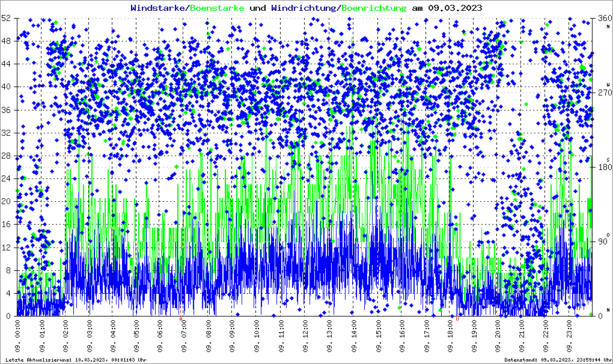This screenshot has height=364, width=613.
Task: Click the wind speed axis value 24
Action: [x=6, y=178]
